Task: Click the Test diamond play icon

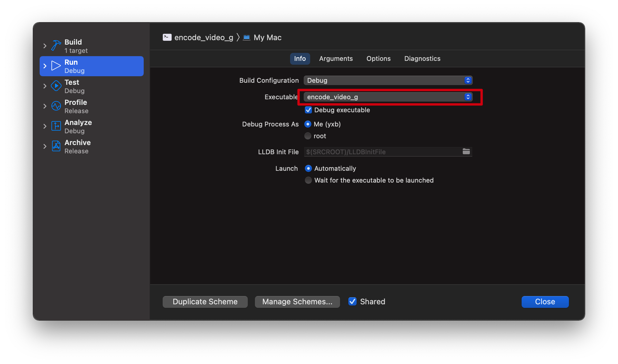Action: click(x=56, y=86)
